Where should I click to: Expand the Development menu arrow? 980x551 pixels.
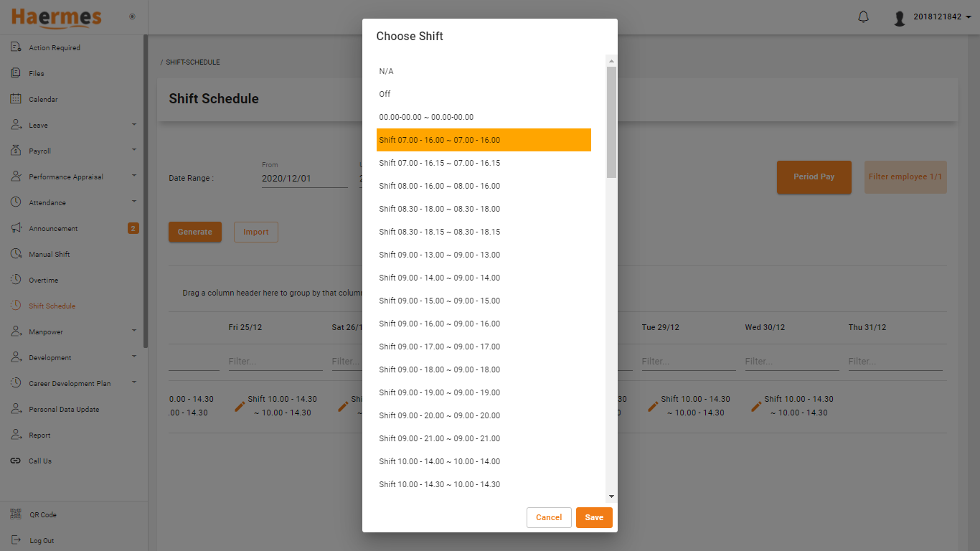click(x=134, y=357)
